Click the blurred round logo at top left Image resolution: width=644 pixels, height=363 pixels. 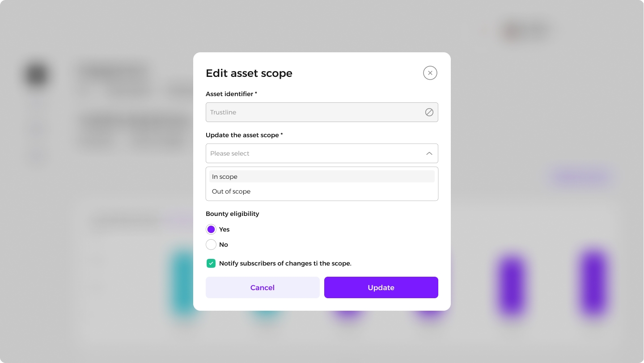point(37,75)
